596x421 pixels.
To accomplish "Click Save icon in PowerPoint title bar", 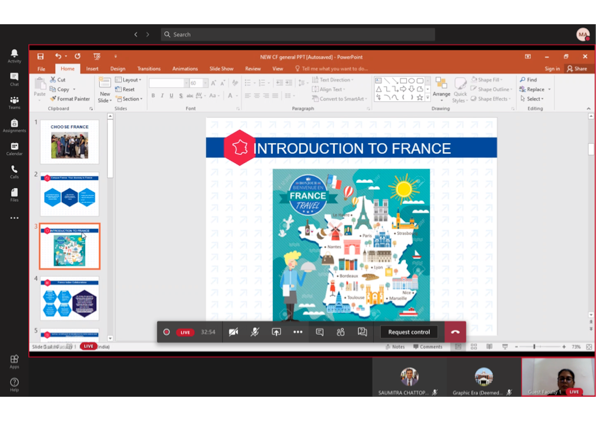I will 40,57.
